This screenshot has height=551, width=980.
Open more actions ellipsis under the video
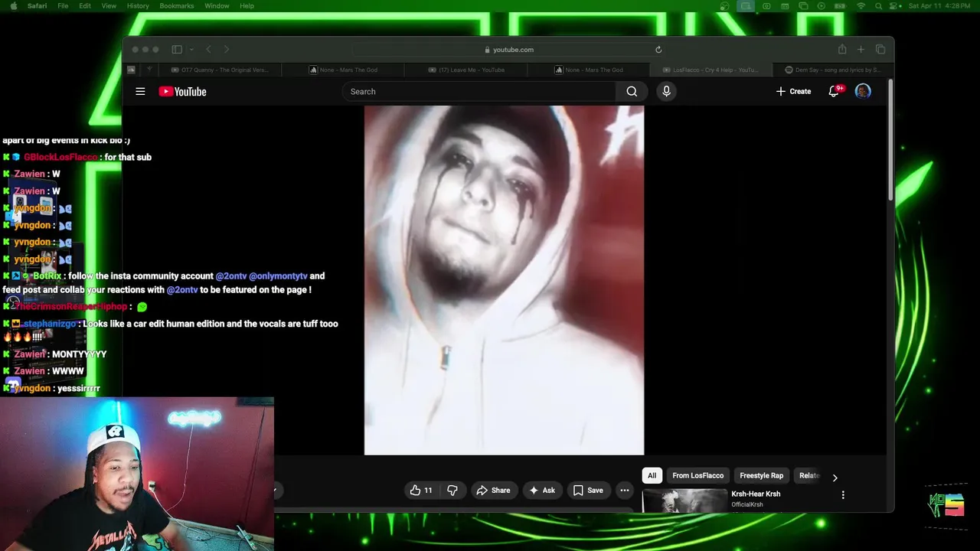click(x=625, y=490)
